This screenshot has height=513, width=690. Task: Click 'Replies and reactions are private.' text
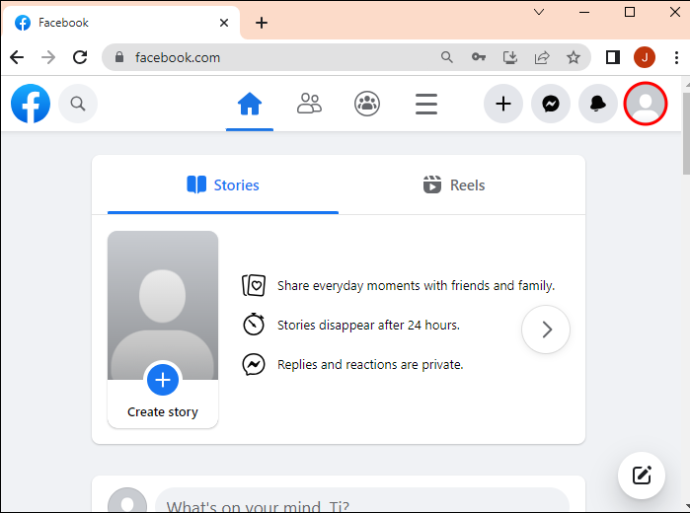pyautogui.click(x=370, y=365)
